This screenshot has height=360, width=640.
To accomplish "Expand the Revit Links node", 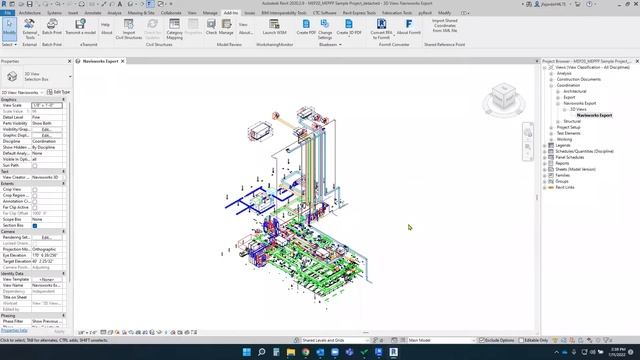I will [x=544, y=187].
